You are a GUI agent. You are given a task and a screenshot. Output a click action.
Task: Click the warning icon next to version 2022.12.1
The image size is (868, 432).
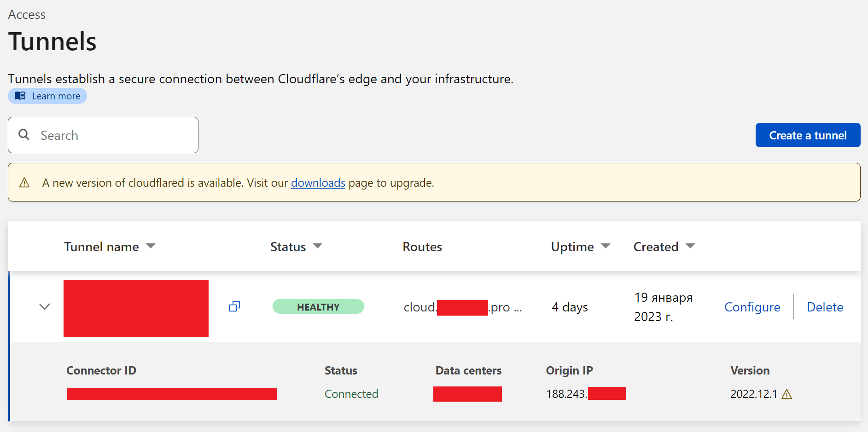click(787, 394)
